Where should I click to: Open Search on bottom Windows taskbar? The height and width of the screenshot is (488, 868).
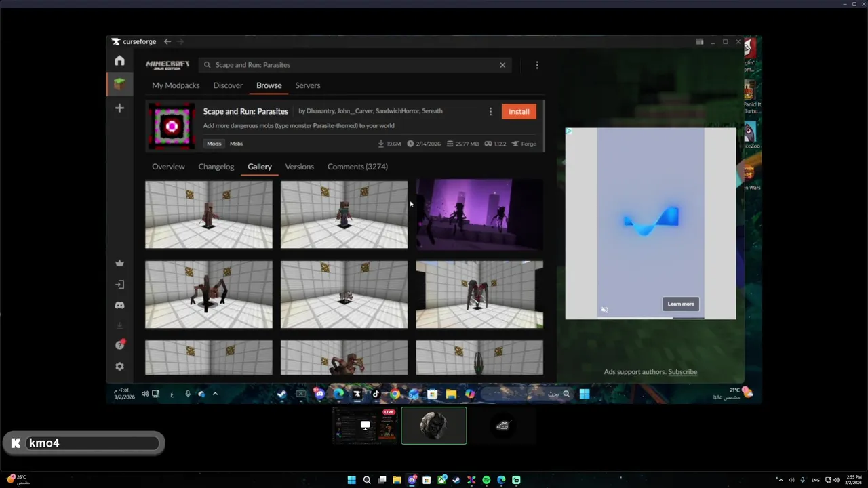tap(367, 480)
